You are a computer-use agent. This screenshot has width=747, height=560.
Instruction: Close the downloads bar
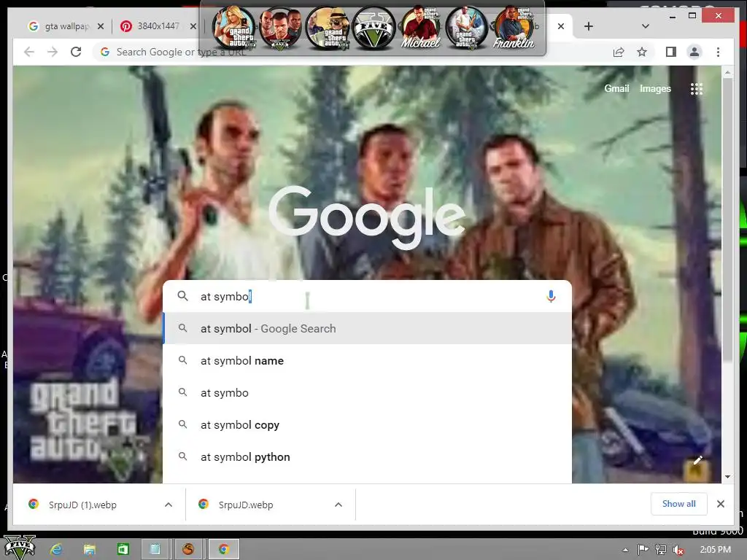(720, 504)
